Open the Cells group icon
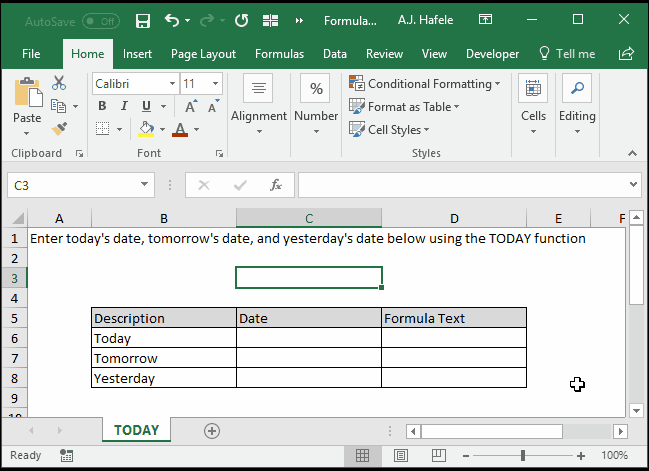This screenshot has height=471, width=649. point(533,88)
